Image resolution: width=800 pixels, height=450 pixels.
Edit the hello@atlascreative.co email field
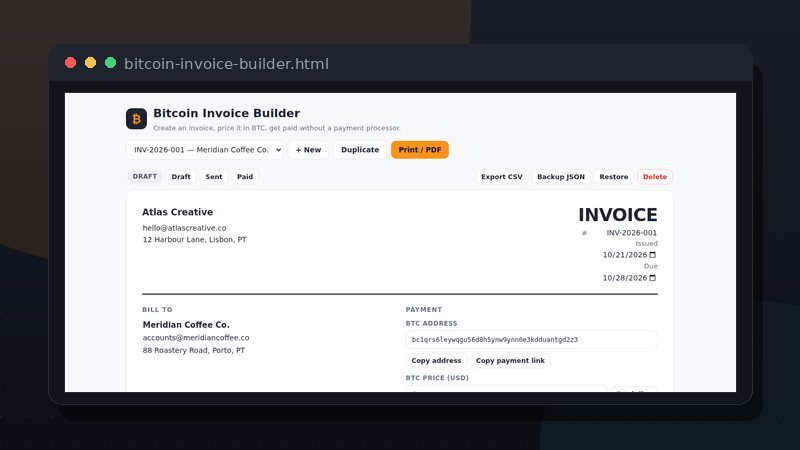tap(184, 228)
